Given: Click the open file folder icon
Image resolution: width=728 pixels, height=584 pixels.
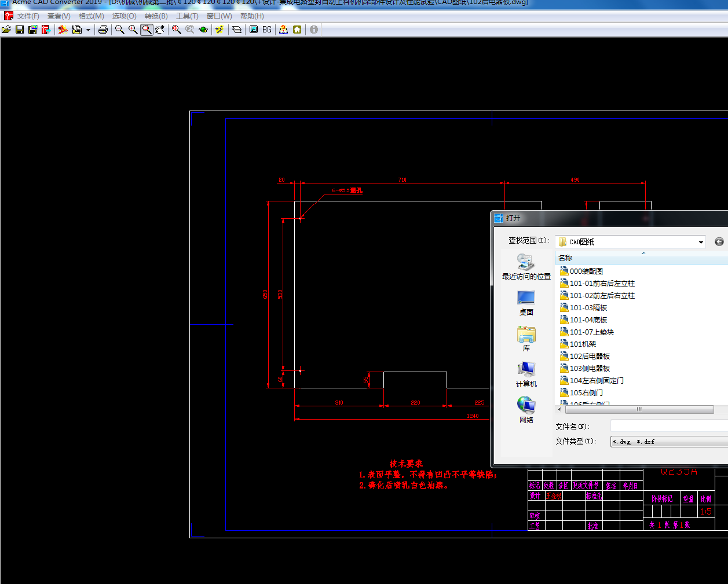Looking at the screenshot, I should coord(6,30).
